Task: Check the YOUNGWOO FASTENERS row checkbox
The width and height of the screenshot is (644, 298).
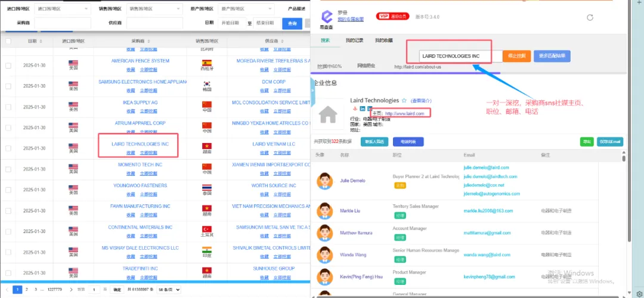Action: click(8, 190)
